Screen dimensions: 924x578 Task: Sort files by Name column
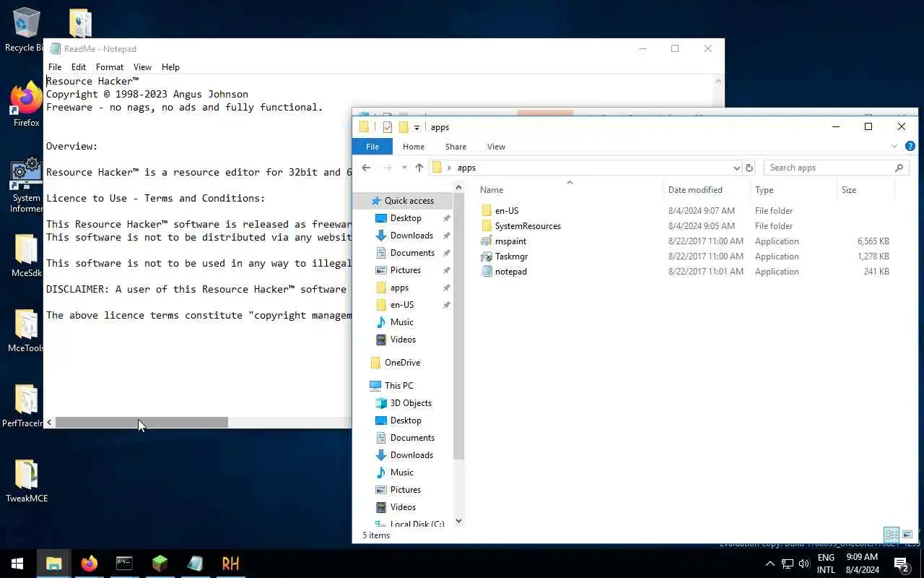570,190
